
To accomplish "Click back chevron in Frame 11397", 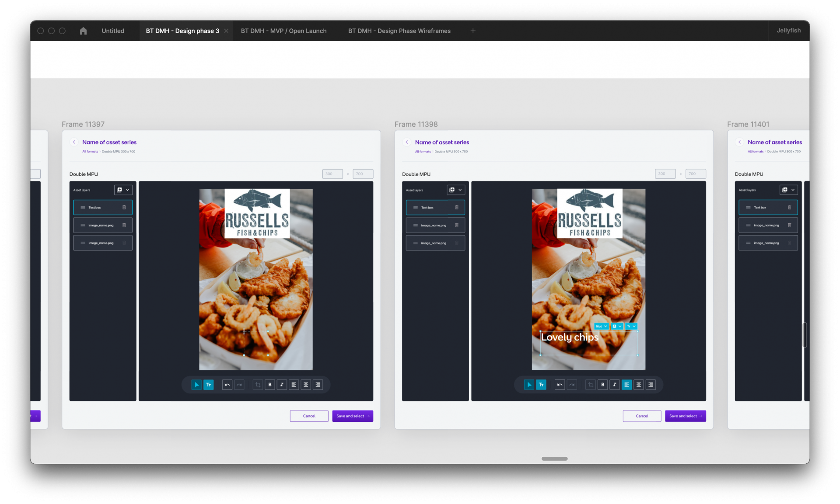I will coord(74,142).
